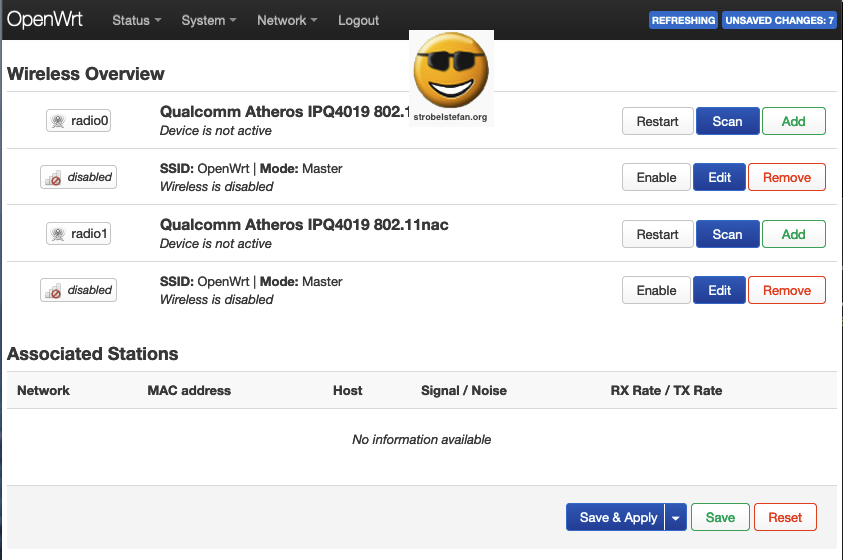Expand the Save & Apply dropdown arrow

676,517
